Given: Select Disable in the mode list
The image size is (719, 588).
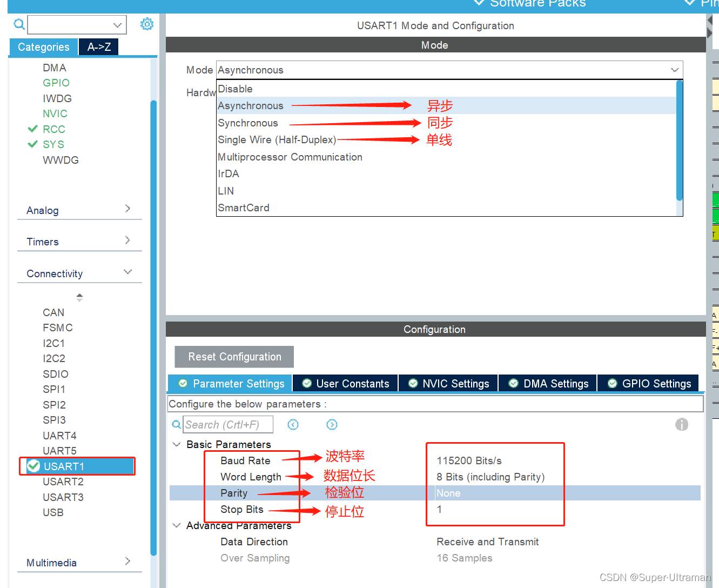Looking at the screenshot, I should pyautogui.click(x=446, y=89).
